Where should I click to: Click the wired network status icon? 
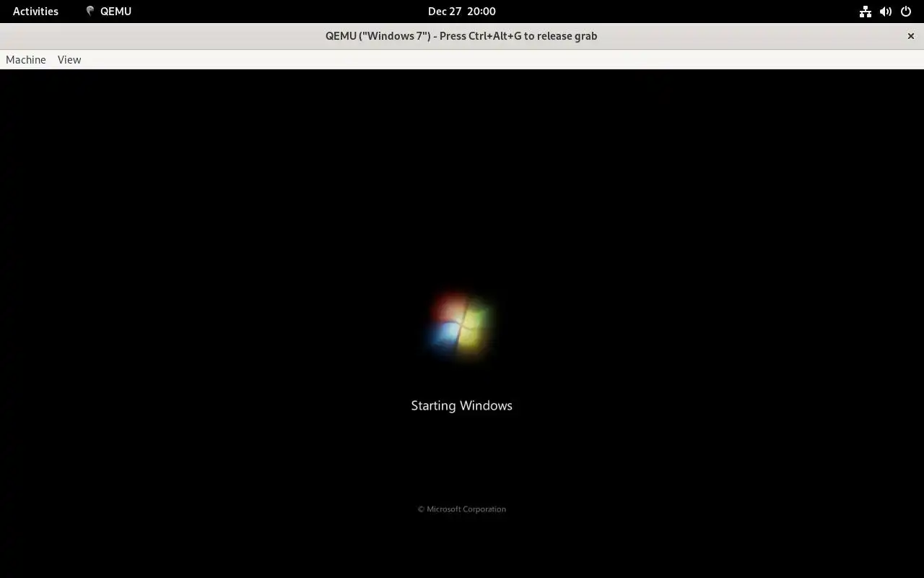865,11
